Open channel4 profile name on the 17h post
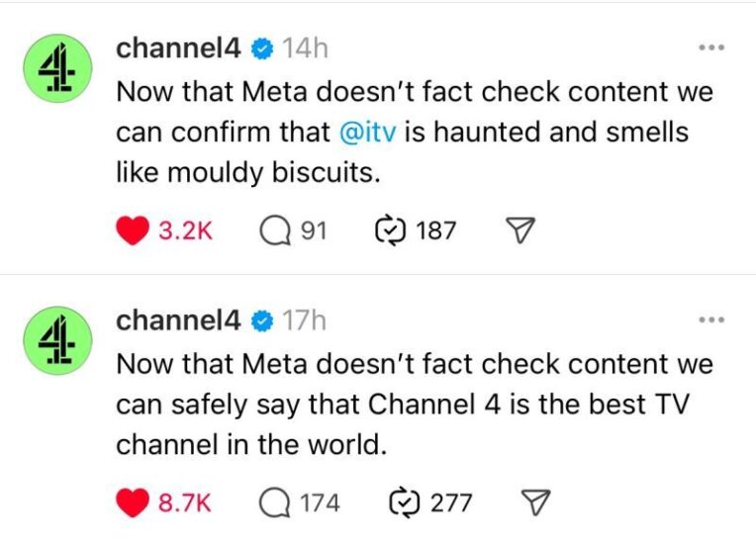This screenshot has width=756, height=544. pyautogui.click(x=178, y=320)
